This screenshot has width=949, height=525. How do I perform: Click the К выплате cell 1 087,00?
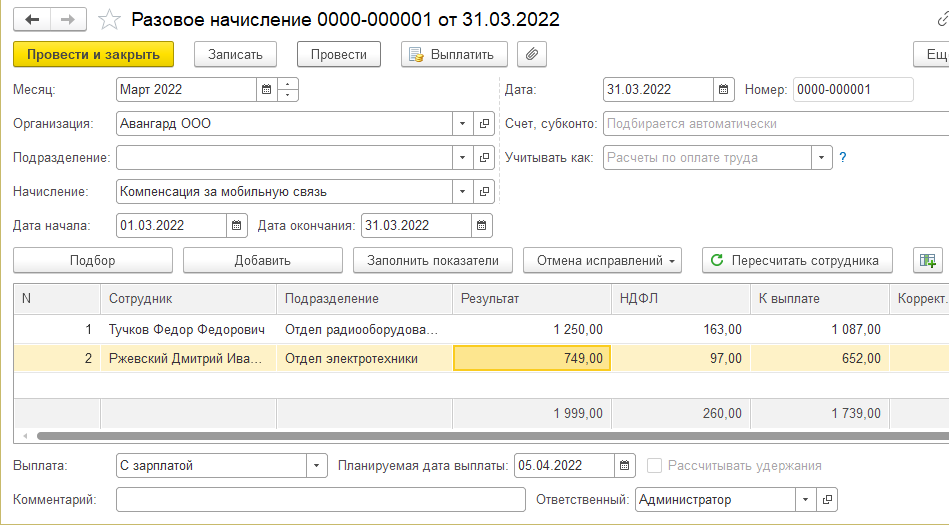820,329
